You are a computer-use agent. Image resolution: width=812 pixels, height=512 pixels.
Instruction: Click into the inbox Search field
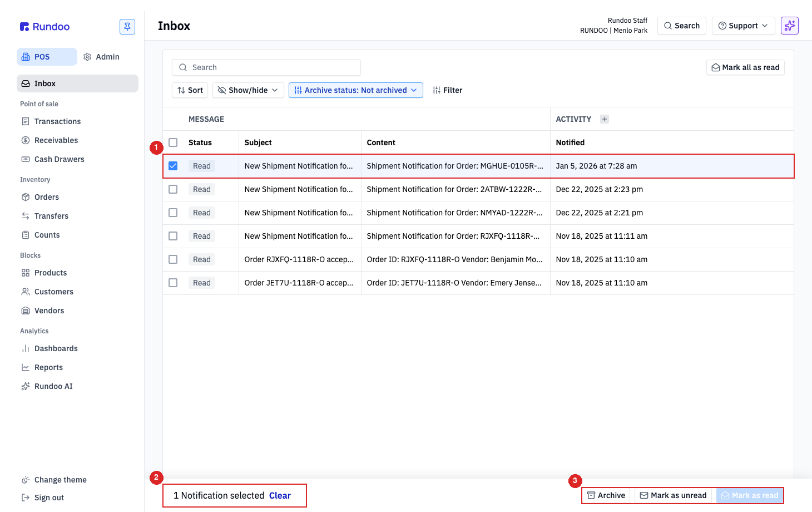coord(266,67)
